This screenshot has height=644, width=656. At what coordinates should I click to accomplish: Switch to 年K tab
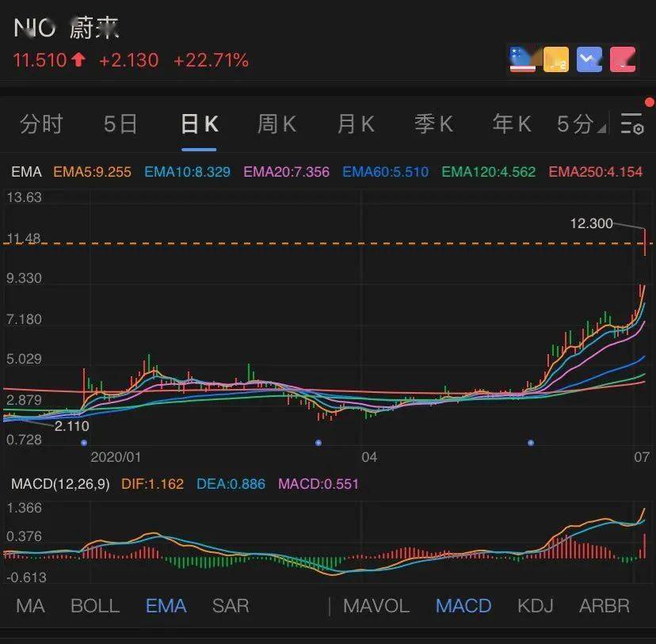click(512, 124)
